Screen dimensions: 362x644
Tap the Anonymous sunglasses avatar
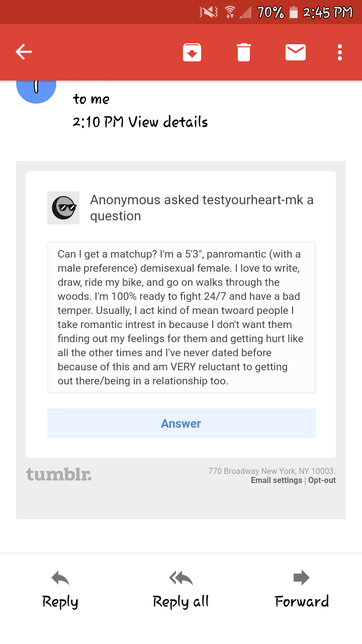(x=63, y=207)
